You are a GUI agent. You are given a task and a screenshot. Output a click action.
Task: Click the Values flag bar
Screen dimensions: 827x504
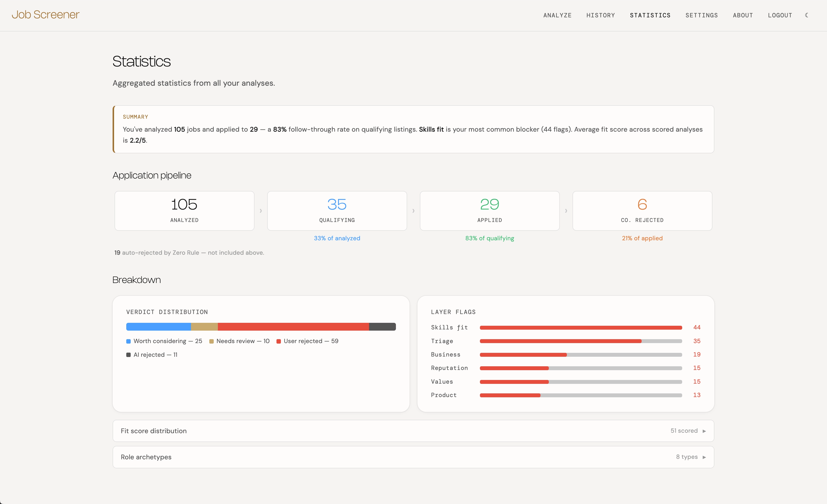[581, 382]
